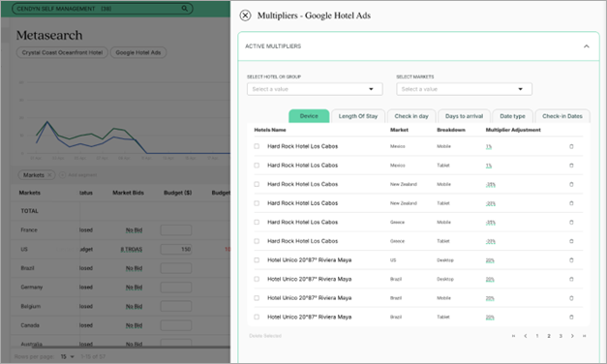Open multipliers page 3

pyautogui.click(x=561, y=336)
